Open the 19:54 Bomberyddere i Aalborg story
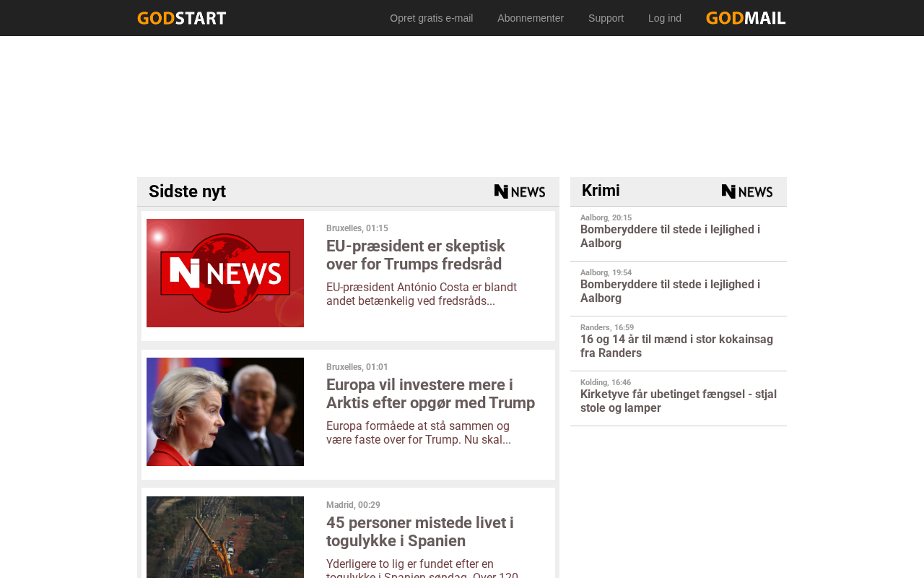 point(670,291)
